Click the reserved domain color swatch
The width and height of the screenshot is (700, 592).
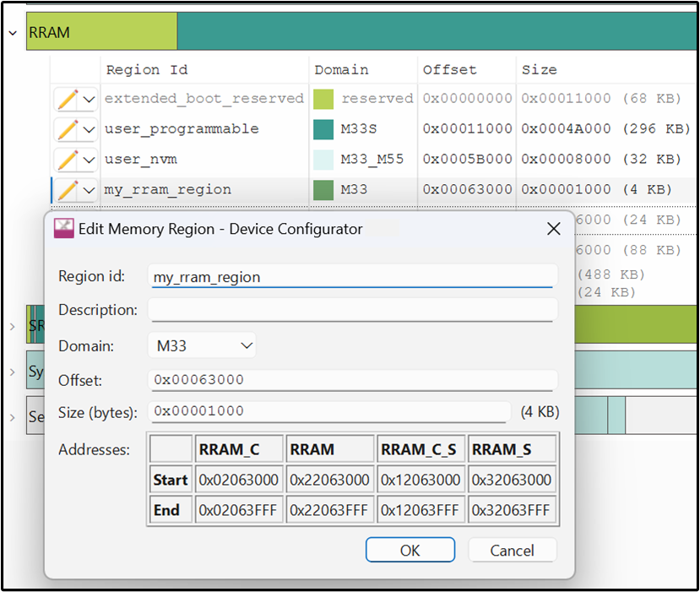[323, 99]
